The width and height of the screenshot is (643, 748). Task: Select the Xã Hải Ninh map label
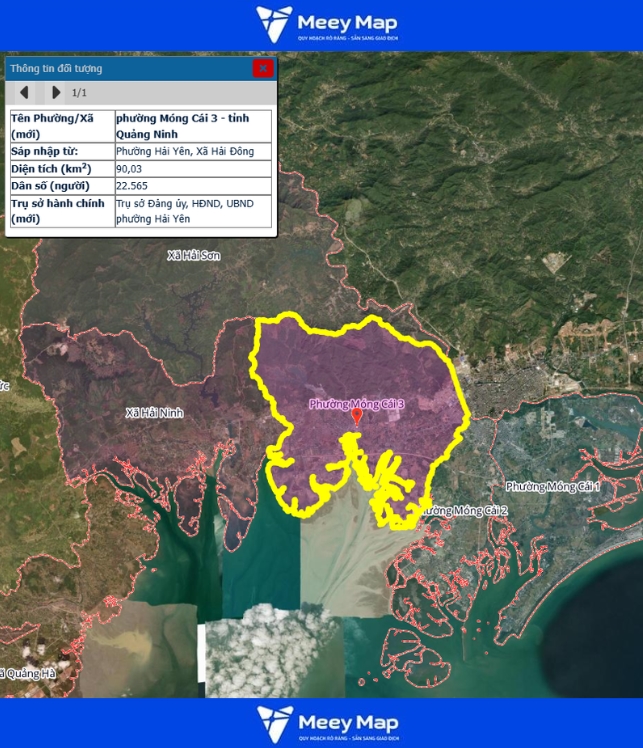pos(155,412)
